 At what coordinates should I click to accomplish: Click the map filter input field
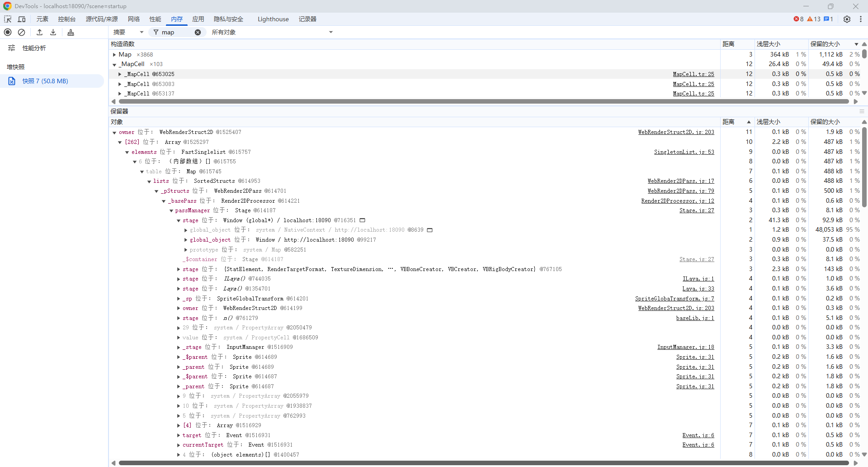pyautogui.click(x=176, y=32)
